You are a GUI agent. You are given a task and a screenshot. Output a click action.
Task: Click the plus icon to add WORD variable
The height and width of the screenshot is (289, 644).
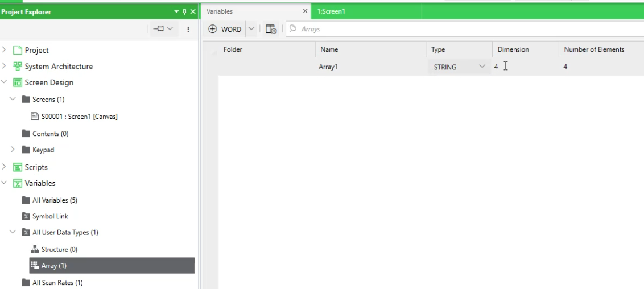click(x=212, y=29)
